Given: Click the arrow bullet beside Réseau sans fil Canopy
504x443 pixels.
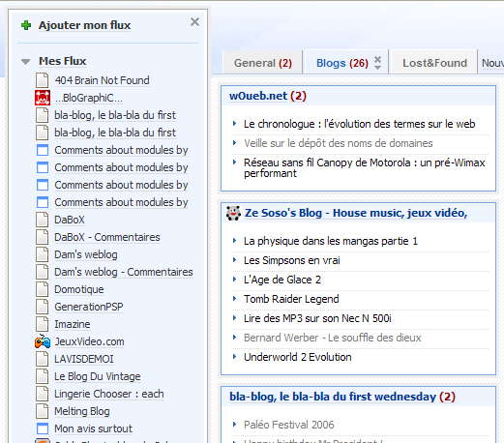Looking at the screenshot, I should (x=235, y=162).
